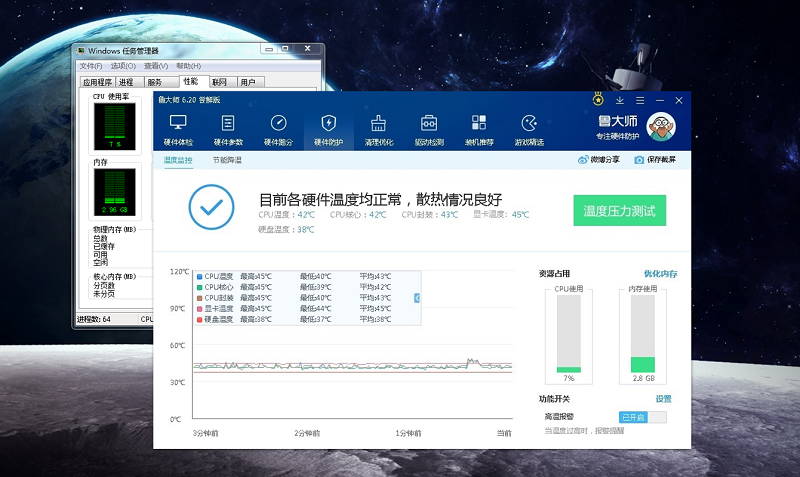Select 性能 tab in Task Manager
The width and height of the screenshot is (800, 477).
coord(193,81)
